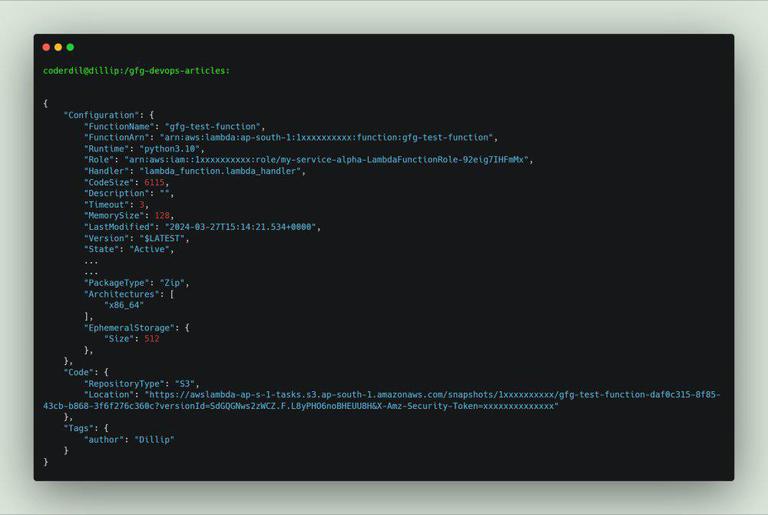Screen dimensions: 768x515
Task: Click the coderdil@dillip terminal prompt
Action: coord(136,71)
